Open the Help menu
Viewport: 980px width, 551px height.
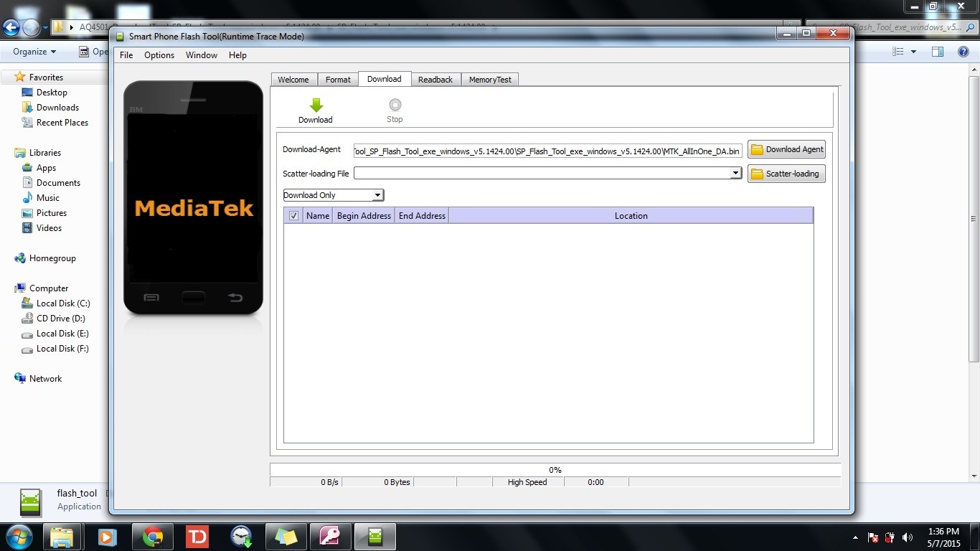pos(237,55)
